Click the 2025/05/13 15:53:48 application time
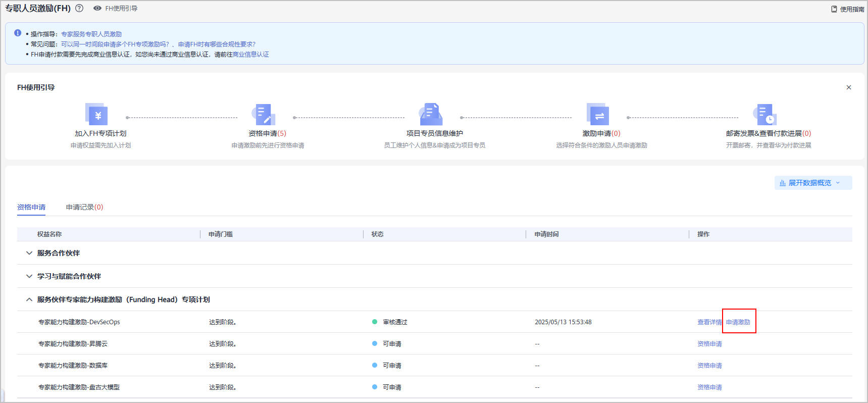Image resolution: width=868 pixels, height=403 pixels. [563, 322]
